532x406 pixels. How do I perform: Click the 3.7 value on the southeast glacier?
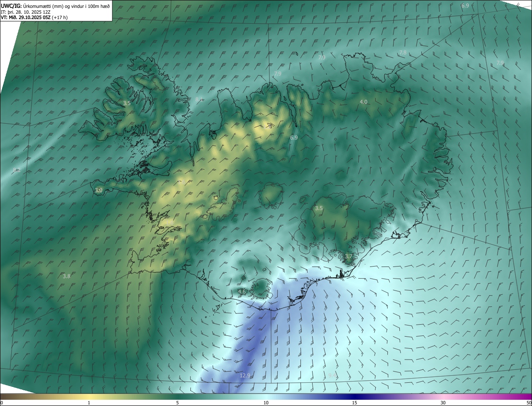click(x=348, y=257)
